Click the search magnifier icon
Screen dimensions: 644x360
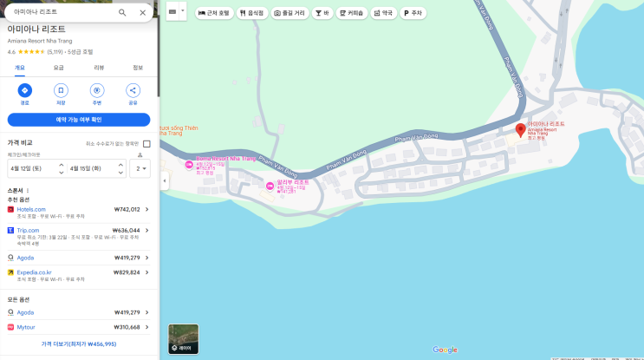tap(122, 13)
